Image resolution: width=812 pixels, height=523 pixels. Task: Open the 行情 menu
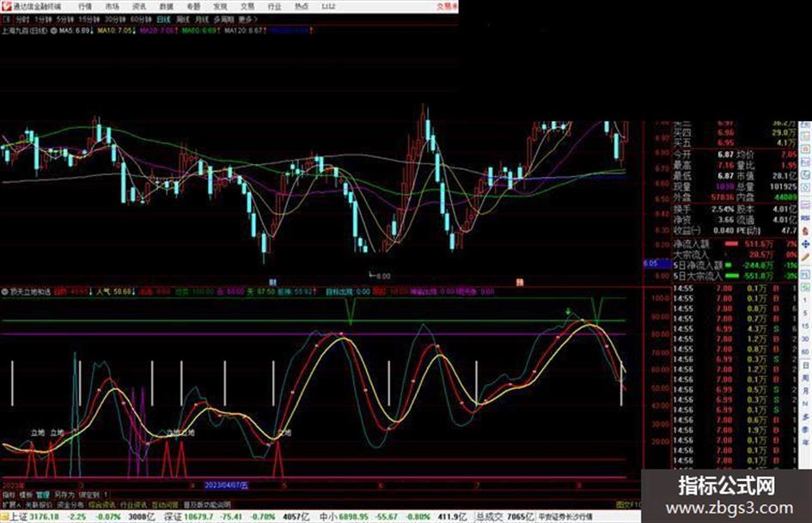coord(85,6)
